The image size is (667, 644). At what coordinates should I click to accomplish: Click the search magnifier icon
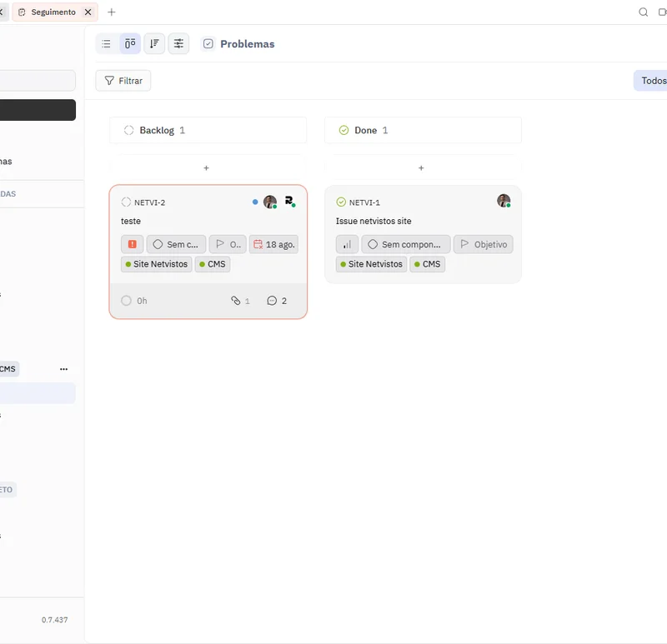[x=643, y=12]
